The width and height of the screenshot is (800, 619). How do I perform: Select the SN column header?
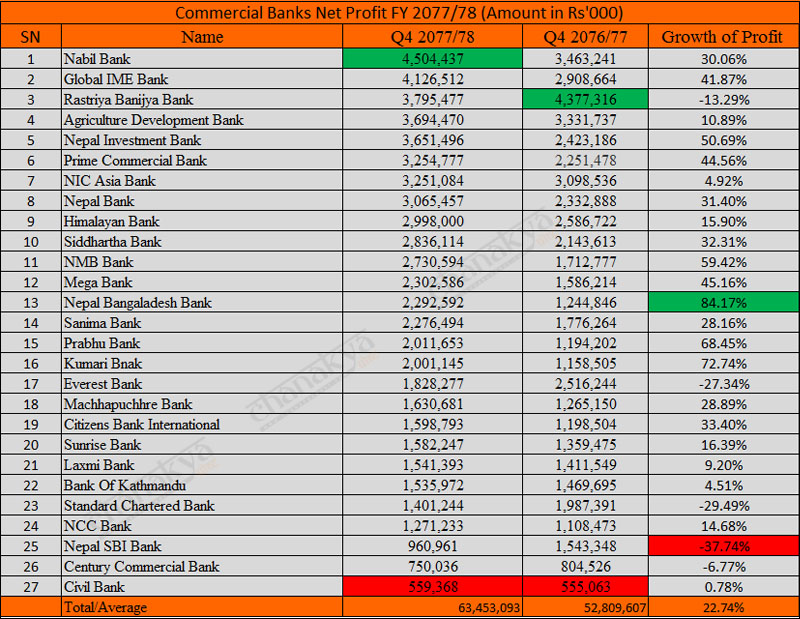(x=29, y=37)
